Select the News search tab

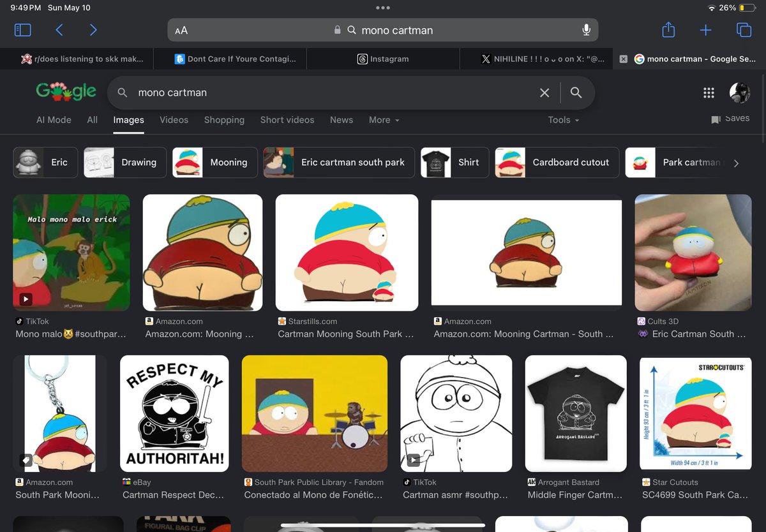(x=342, y=120)
